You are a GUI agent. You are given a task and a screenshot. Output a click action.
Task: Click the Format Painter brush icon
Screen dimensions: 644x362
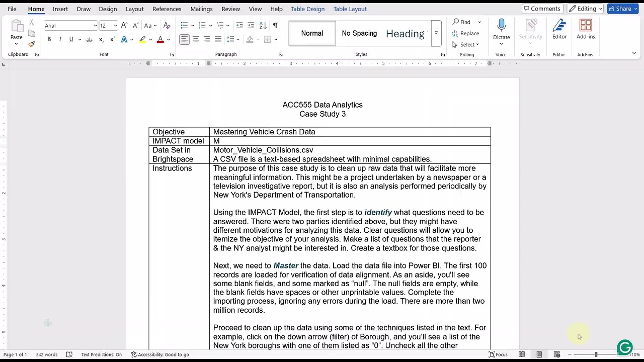pos(32,44)
